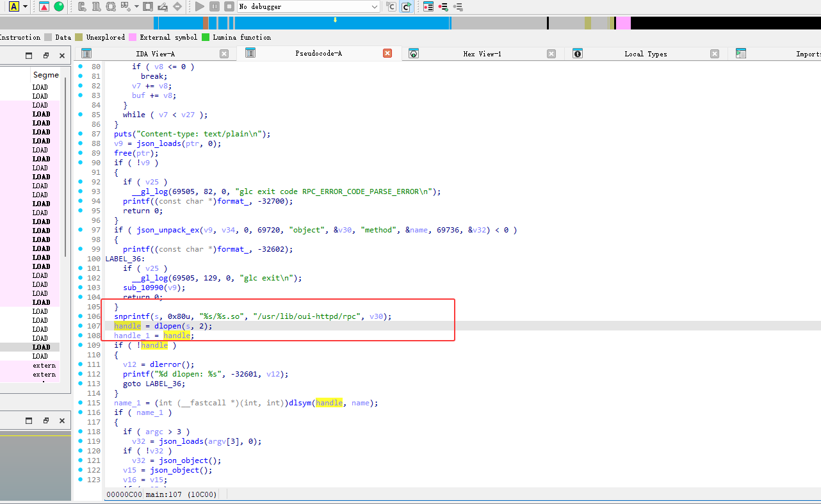Click the gray list icon at toolbar end
The height and width of the screenshot is (504, 821).
[457, 6]
